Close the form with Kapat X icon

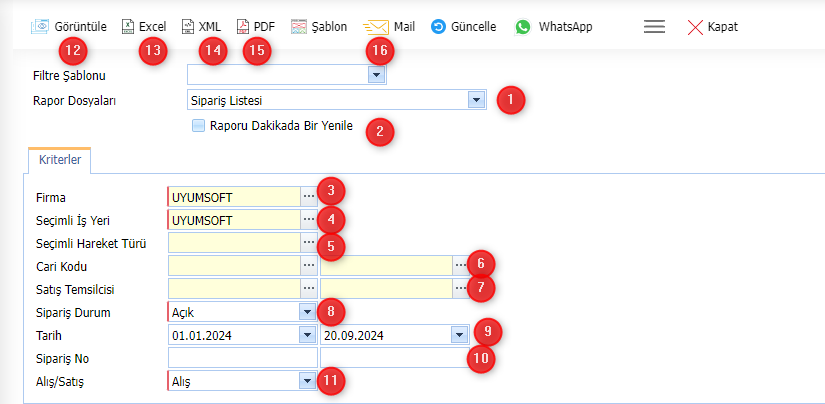tap(696, 27)
